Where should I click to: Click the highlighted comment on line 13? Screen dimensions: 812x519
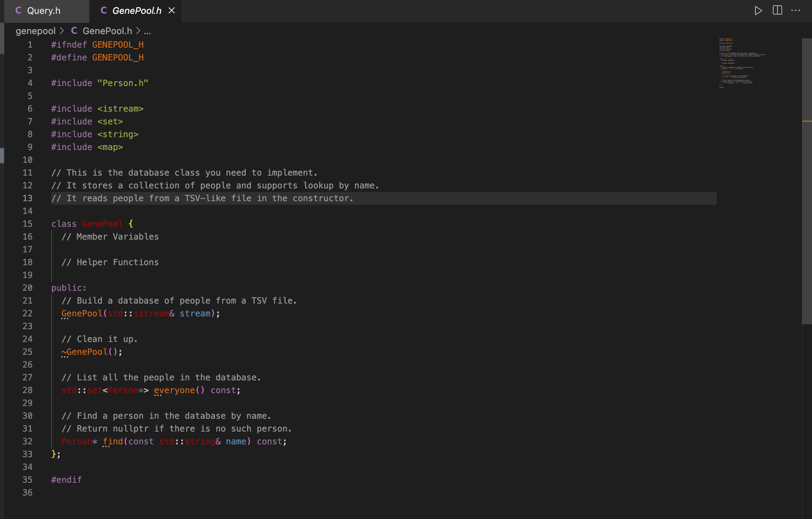(202, 198)
